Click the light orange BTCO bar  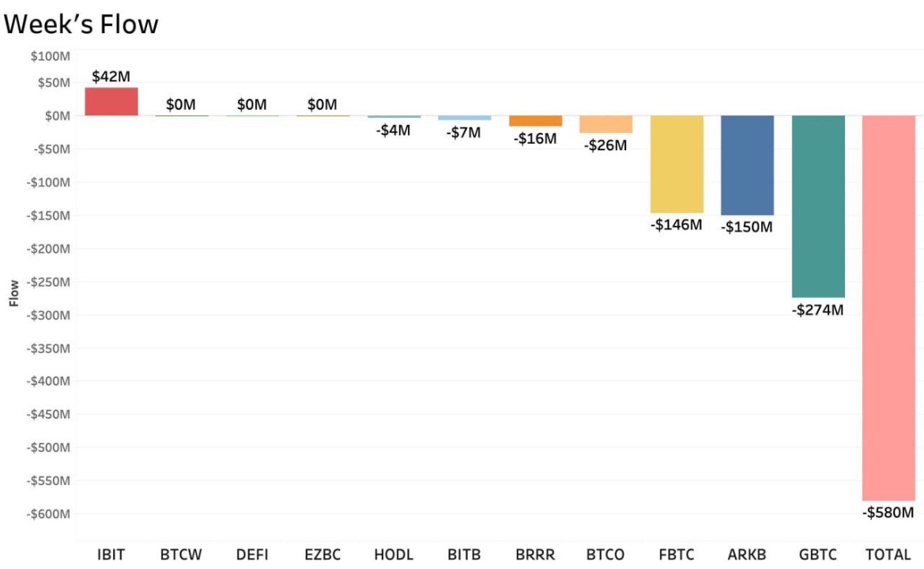(x=605, y=124)
